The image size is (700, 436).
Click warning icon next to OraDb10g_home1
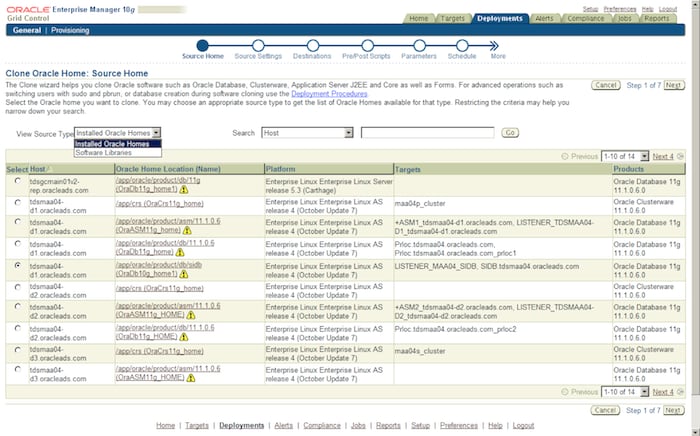pos(183,274)
